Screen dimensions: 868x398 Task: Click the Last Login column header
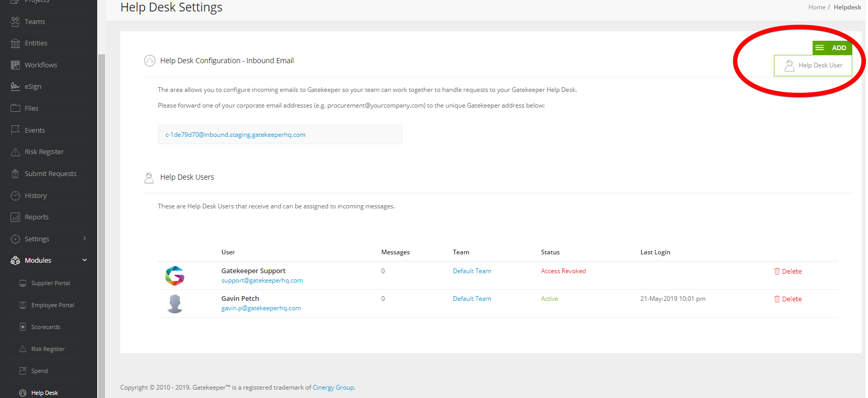[x=655, y=252]
